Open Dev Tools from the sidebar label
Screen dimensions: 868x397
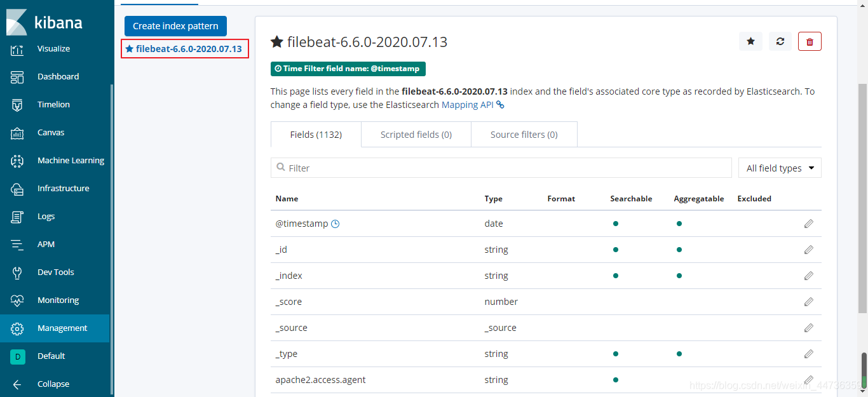(x=55, y=273)
